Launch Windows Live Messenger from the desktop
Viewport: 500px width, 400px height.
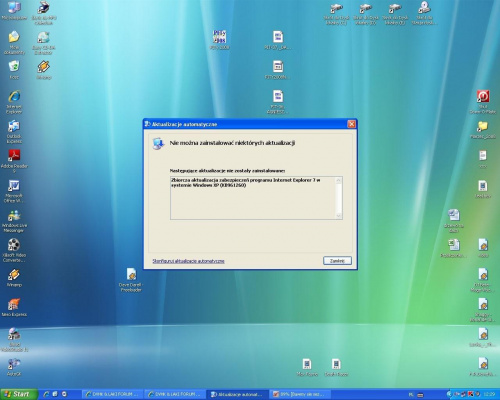[14, 221]
